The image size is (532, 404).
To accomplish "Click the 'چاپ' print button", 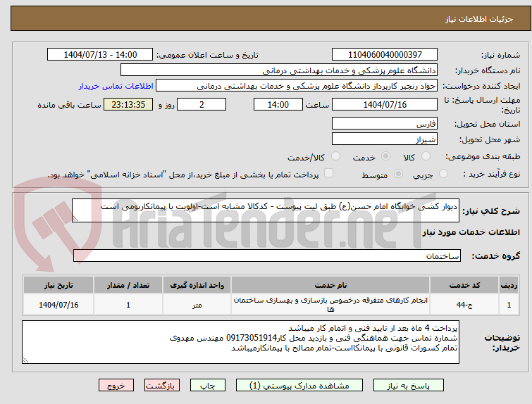I will [208, 386].
